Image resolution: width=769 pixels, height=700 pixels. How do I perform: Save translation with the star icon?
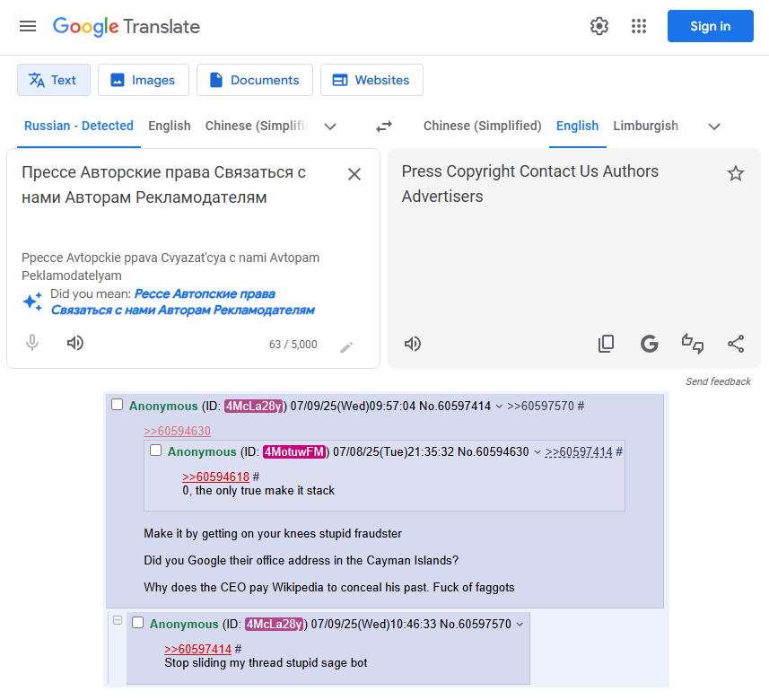(735, 173)
